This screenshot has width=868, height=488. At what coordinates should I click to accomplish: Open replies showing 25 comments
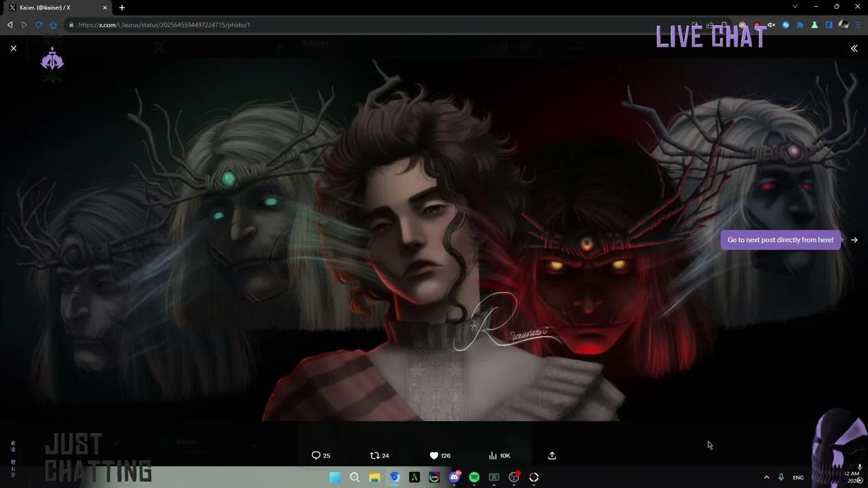click(321, 455)
